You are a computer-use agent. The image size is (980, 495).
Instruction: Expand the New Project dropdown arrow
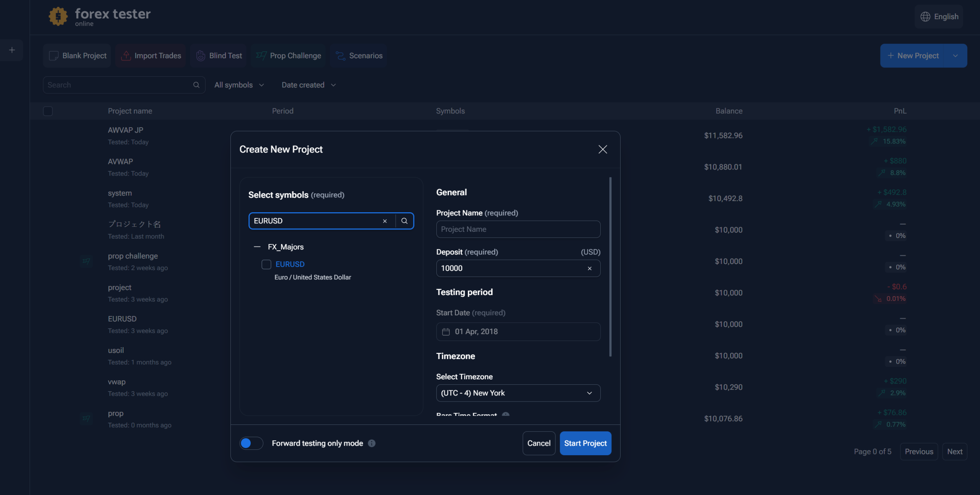955,56
